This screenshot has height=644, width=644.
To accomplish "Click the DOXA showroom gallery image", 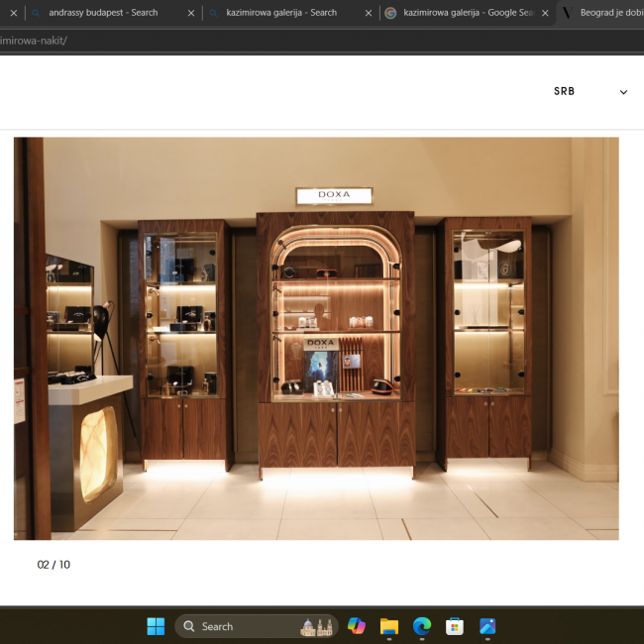I will tap(316, 339).
